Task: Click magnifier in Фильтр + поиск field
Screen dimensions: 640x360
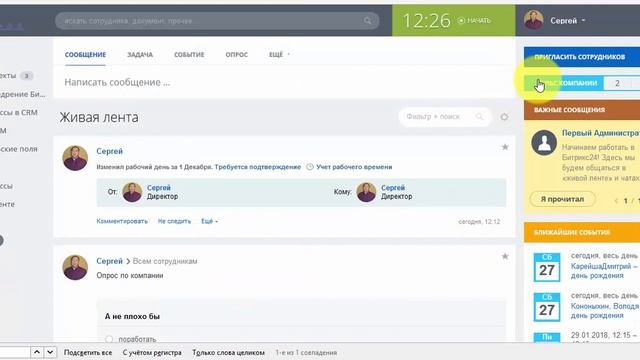Action: click(479, 117)
